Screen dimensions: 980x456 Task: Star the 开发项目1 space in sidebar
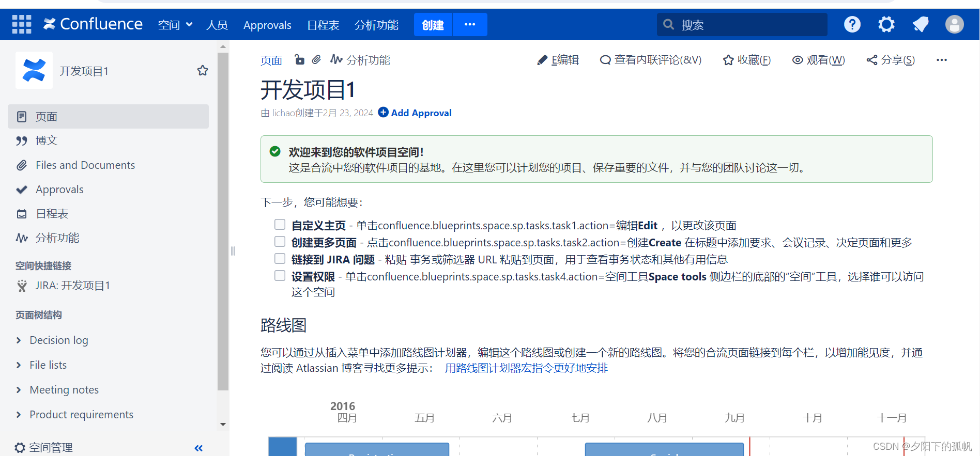pyautogui.click(x=203, y=70)
